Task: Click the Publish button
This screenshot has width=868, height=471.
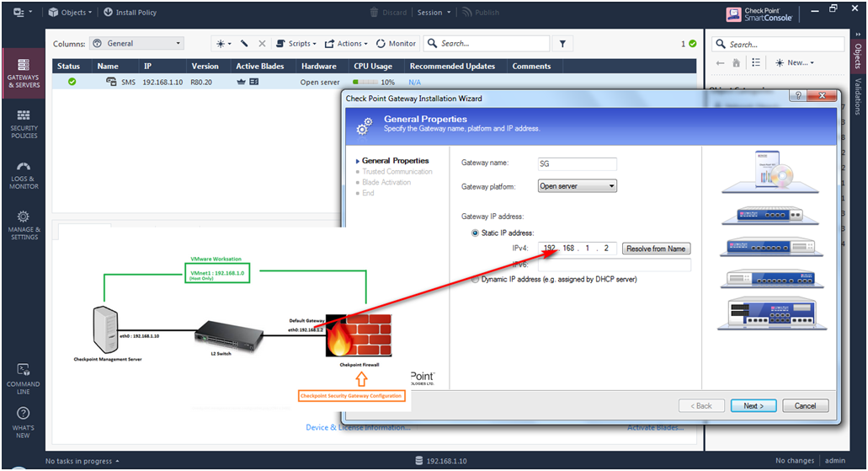Action: click(481, 12)
